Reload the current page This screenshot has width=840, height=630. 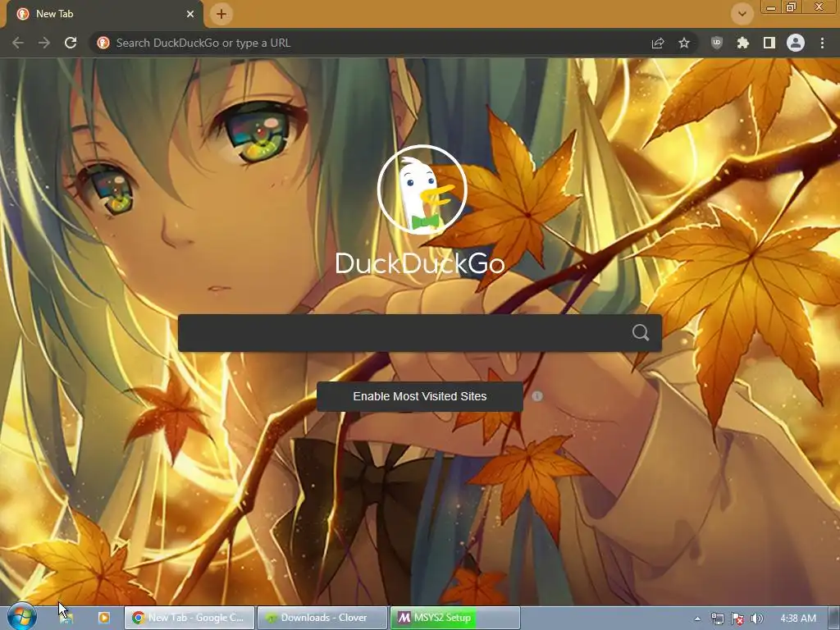point(71,43)
